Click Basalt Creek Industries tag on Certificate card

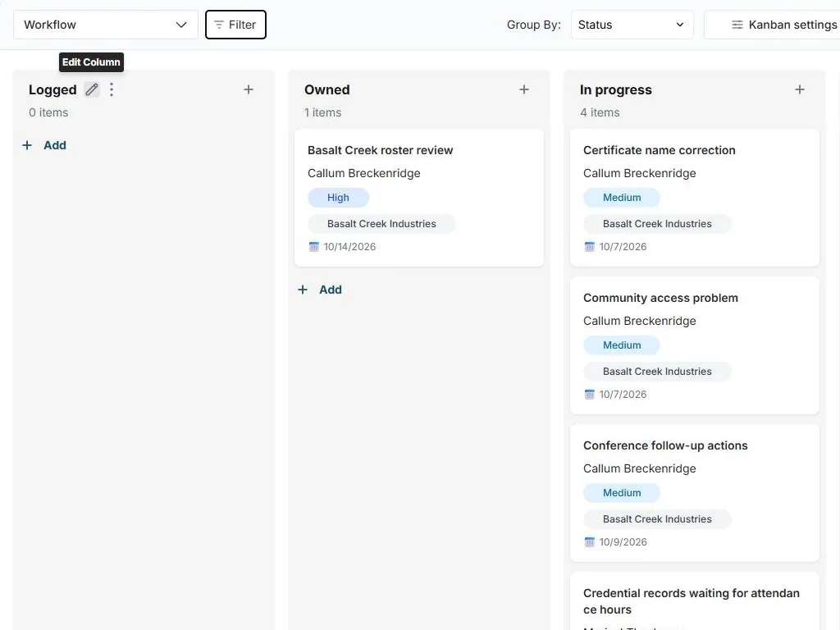pos(657,224)
